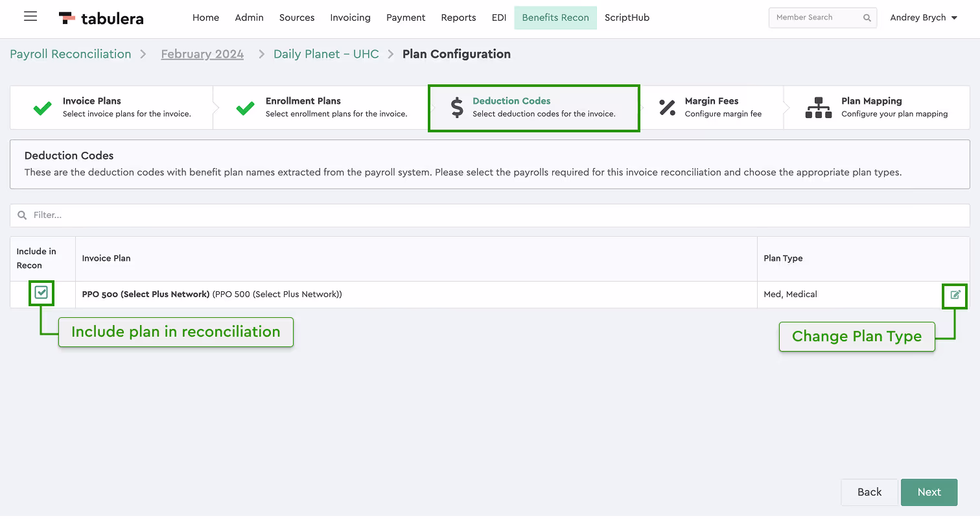The width and height of the screenshot is (980, 519).
Task: Open the Reports menu
Action: click(458, 18)
